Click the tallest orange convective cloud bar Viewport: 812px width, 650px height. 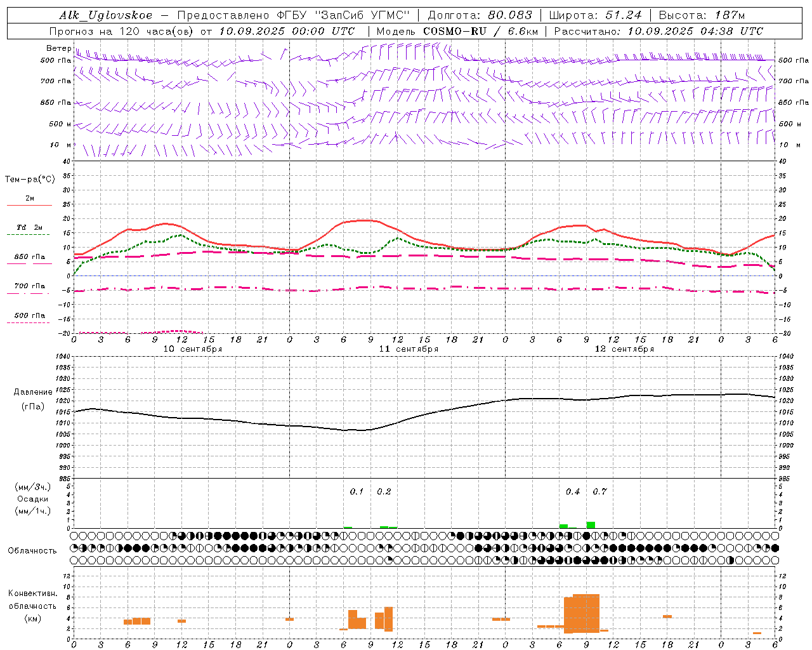(586, 613)
